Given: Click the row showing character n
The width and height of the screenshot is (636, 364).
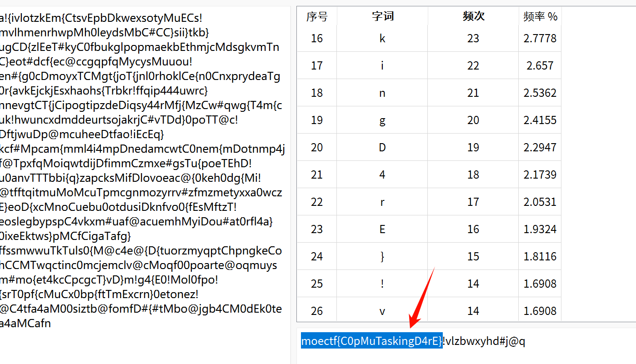Looking at the screenshot, I should click(382, 92).
